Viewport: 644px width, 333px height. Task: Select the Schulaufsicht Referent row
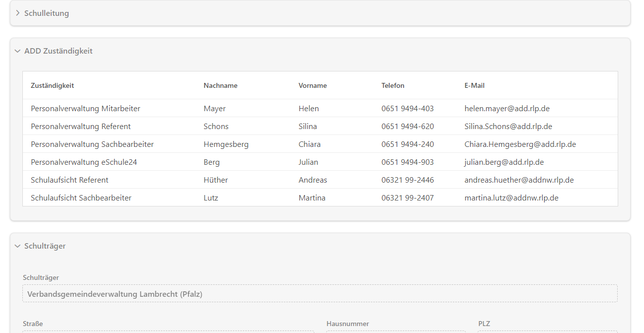click(x=70, y=180)
